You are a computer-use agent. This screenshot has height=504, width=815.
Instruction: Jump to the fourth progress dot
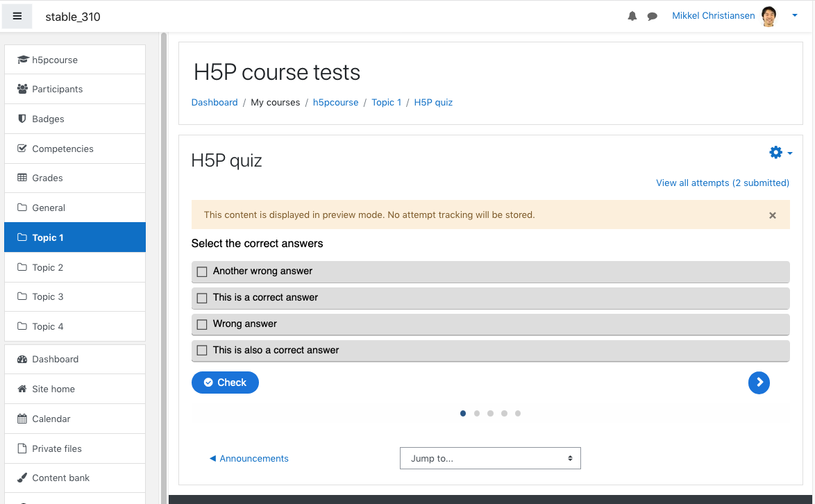[504, 414]
